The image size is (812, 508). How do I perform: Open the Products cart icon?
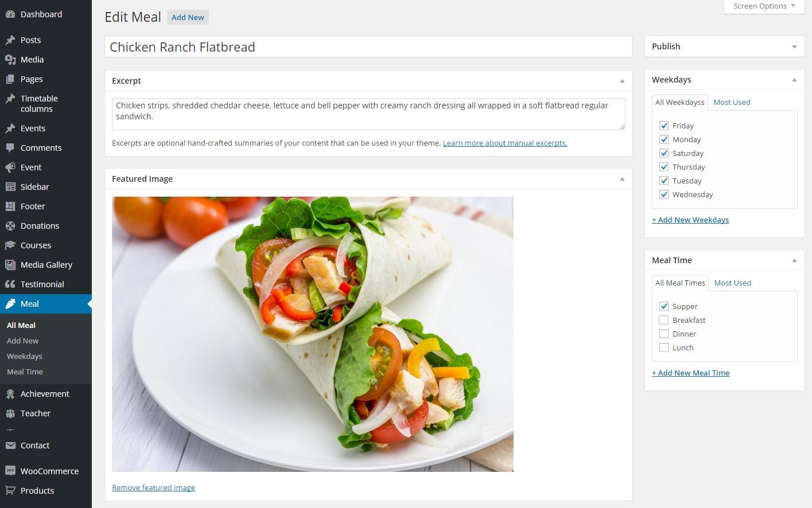pyautogui.click(x=10, y=491)
